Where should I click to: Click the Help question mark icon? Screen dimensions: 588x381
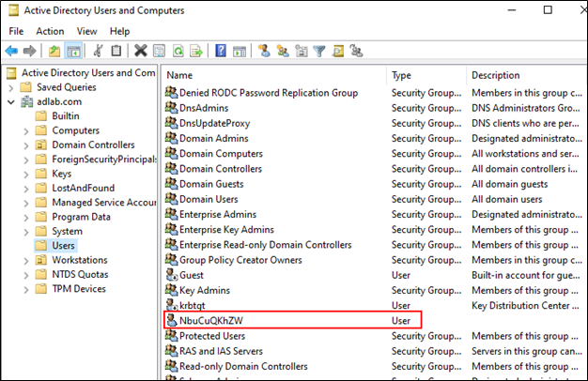click(x=221, y=51)
